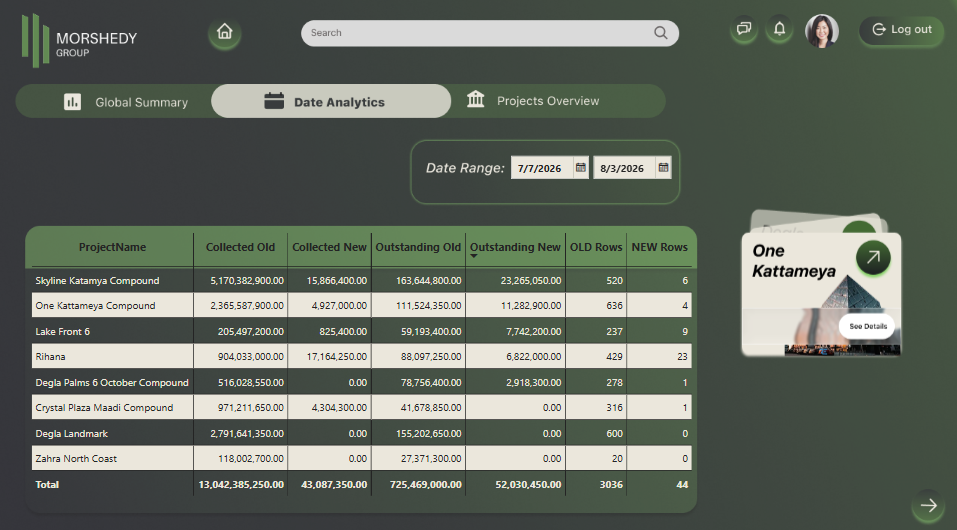Click the arrow icon on One Kattameya card

873,258
